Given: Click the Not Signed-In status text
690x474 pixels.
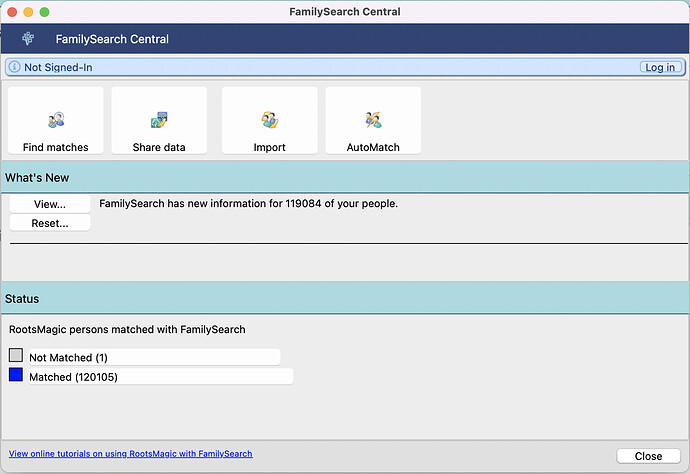Looking at the screenshot, I should pos(58,67).
